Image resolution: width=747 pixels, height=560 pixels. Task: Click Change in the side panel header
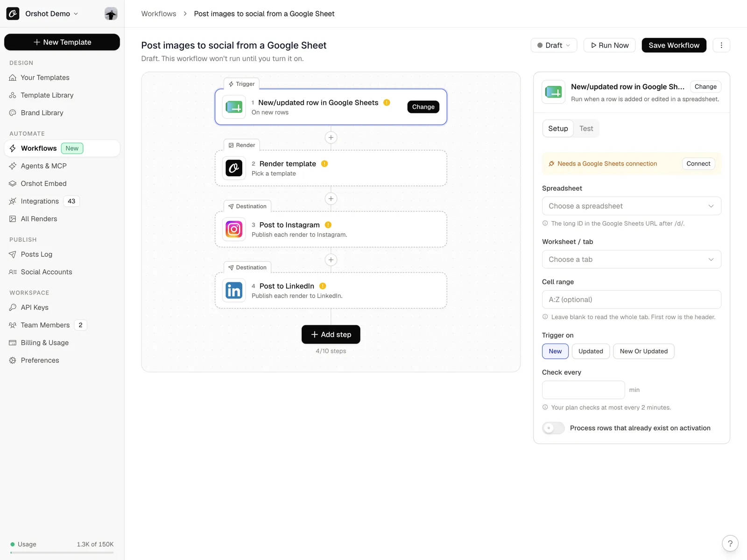click(705, 87)
